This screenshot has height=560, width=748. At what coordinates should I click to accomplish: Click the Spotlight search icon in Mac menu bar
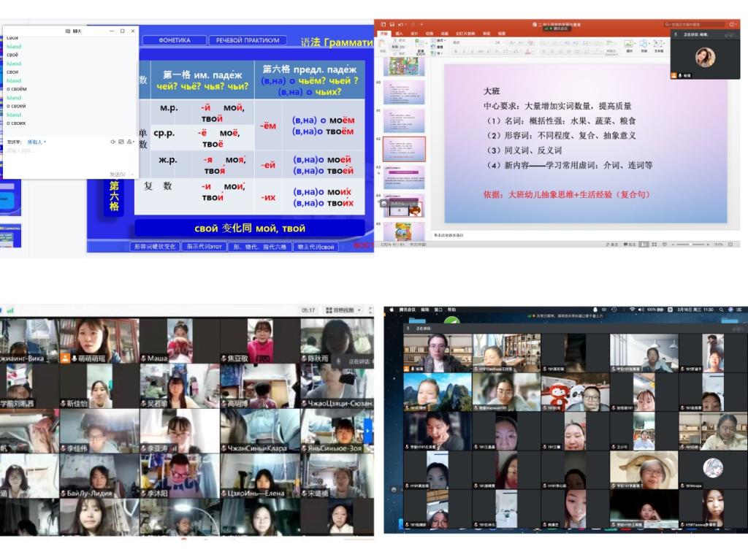[x=721, y=310]
